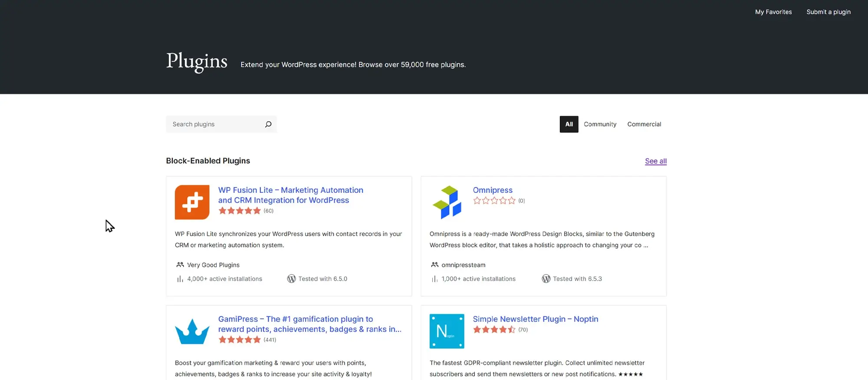Viewport: 868px width, 380px height.
Task: Open the GamiPress plugin title link
Action: (x=310, y=324)
